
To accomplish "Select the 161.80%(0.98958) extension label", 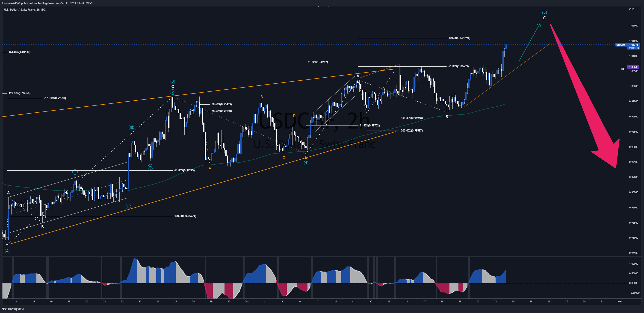I will (x=412, y=118).
